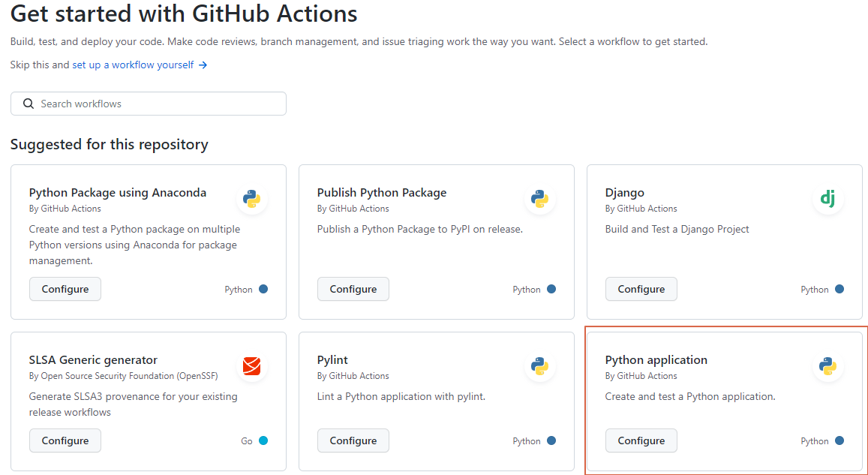Screen dimensions: 868x475
Task: Click the blue Python language dot on Django card
Action: (839, 289)
